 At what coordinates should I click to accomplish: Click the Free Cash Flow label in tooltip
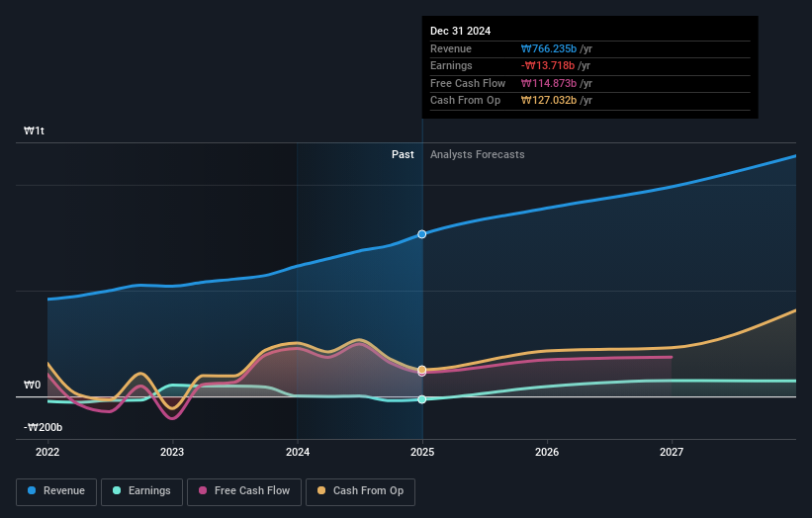click(x=468, y=83)
